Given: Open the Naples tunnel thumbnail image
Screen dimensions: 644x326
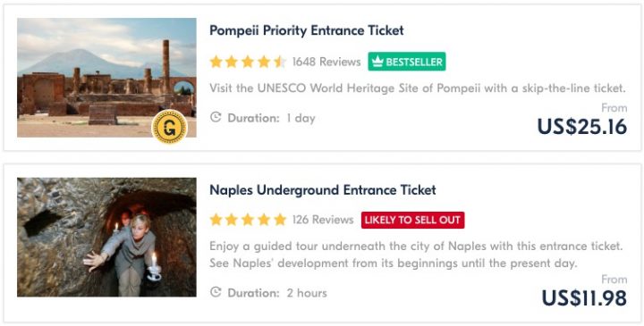Looking at the screenshot, I should point(106,237).
